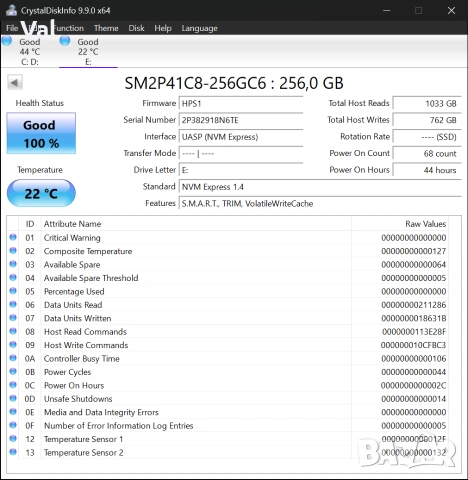This screenshot has height=480, width=468.
Task: Click the previous disk arrow button
Action: 15,82
